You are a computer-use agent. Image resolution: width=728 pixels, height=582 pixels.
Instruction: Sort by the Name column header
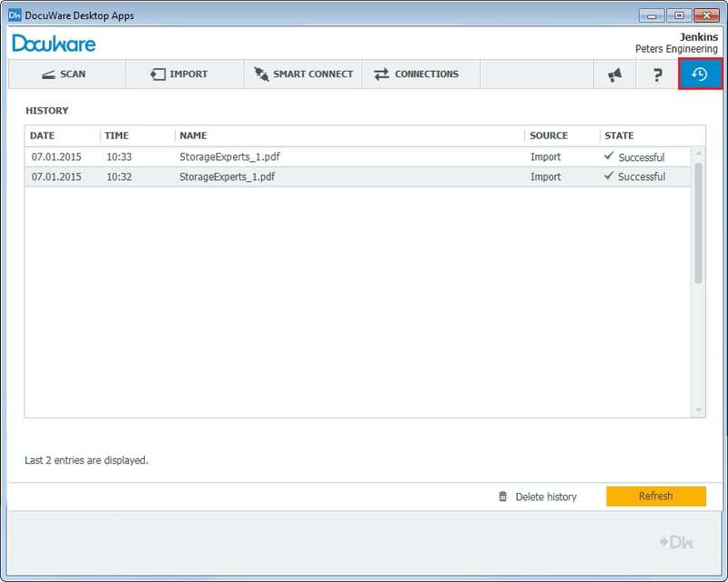193,135
